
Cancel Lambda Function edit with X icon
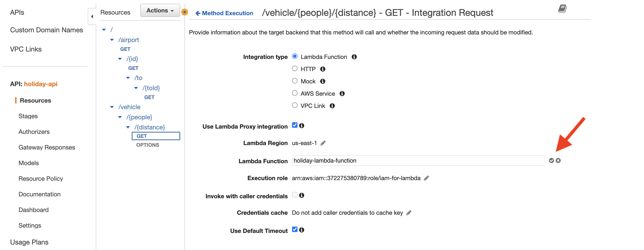point(558,161)
